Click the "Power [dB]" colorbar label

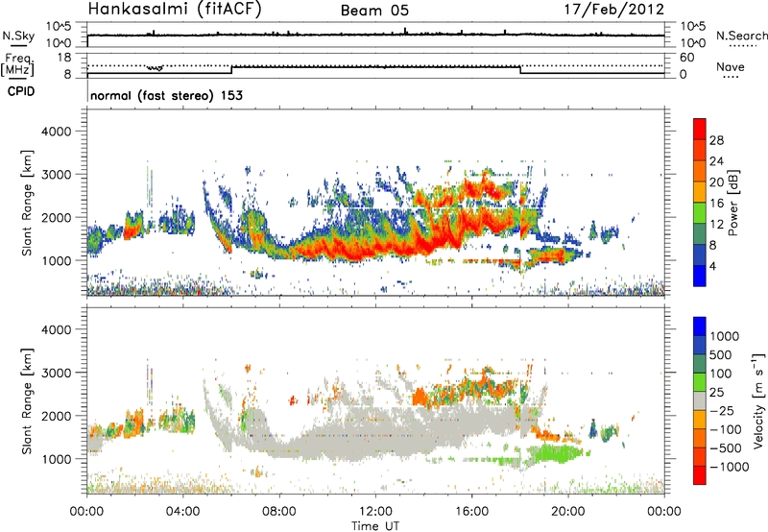732,203
